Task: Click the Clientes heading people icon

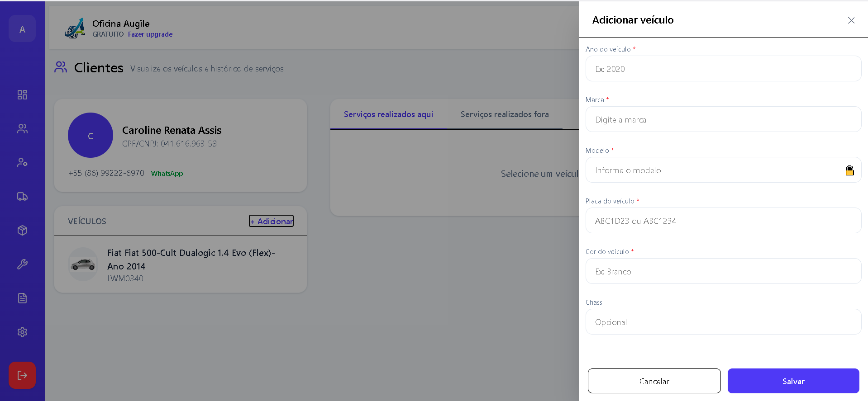Action: pyautogui.click(x=61, y=67)
